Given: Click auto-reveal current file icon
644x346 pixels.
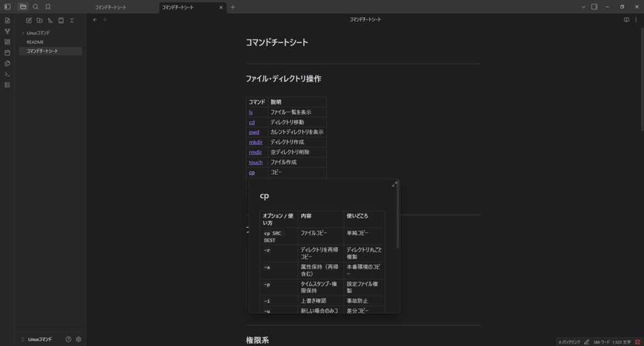Looking at the screenshot, I should click(61, 21).
